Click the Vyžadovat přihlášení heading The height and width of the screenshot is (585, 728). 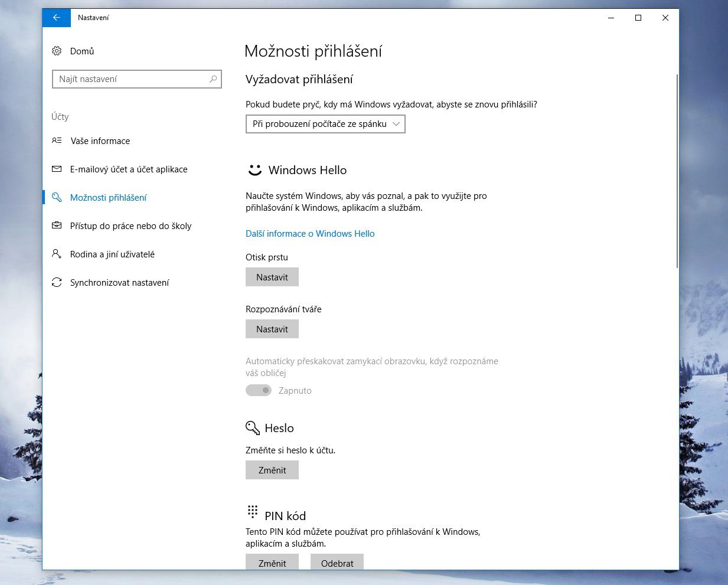pyautogui.click(x=299, y=79)
